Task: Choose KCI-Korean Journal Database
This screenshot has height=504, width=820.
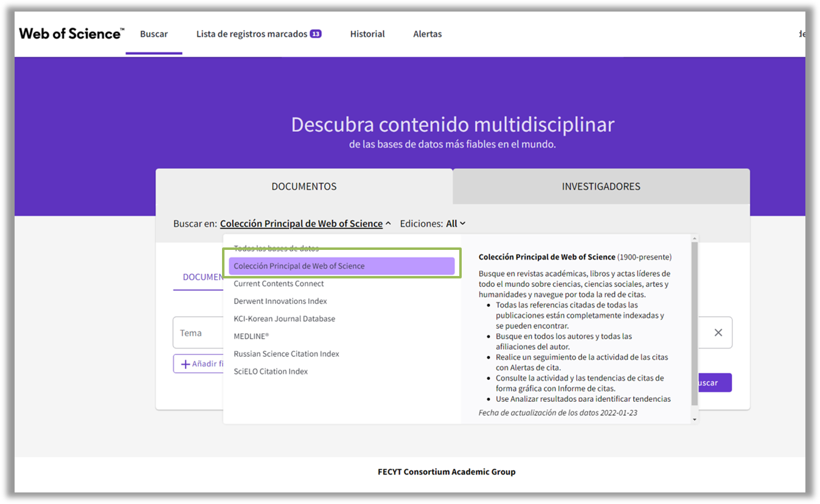Action: coord(284,319)
